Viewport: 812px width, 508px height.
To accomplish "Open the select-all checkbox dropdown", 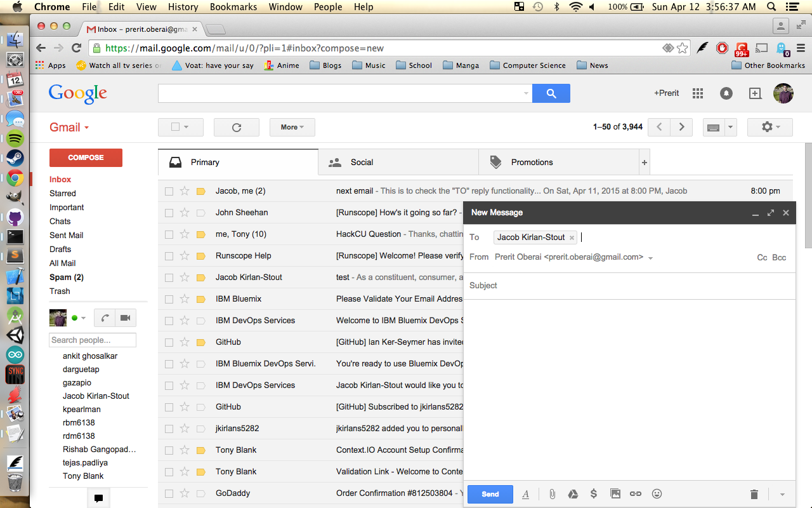I will tap(186, 127).
